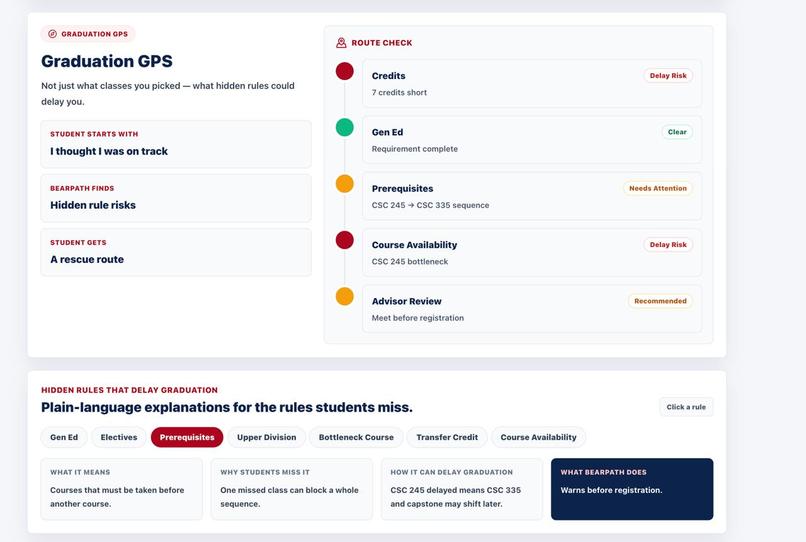This screenshot has width=806, height=542.
Task: Click the compass icon in Graduation GPS badge
Action: point(52,34)
